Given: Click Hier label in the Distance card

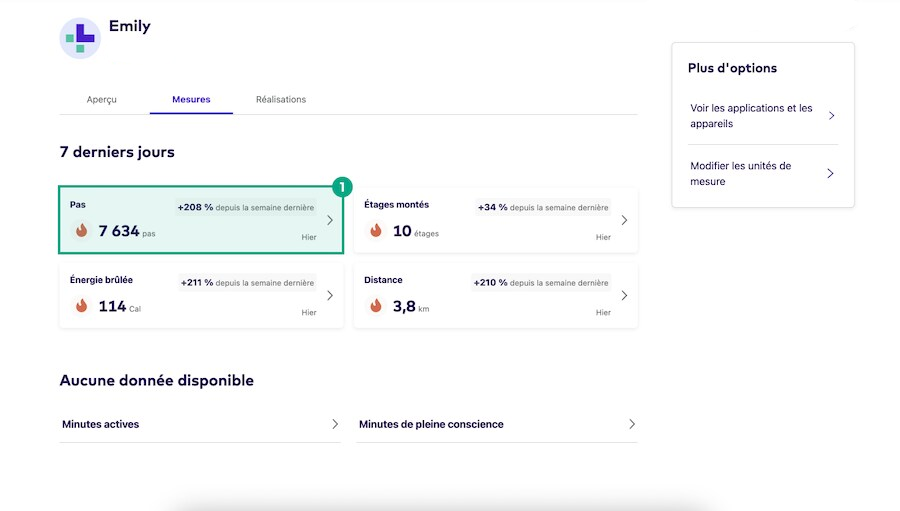Looking at the screenshot, I should [x=603, y=312].
